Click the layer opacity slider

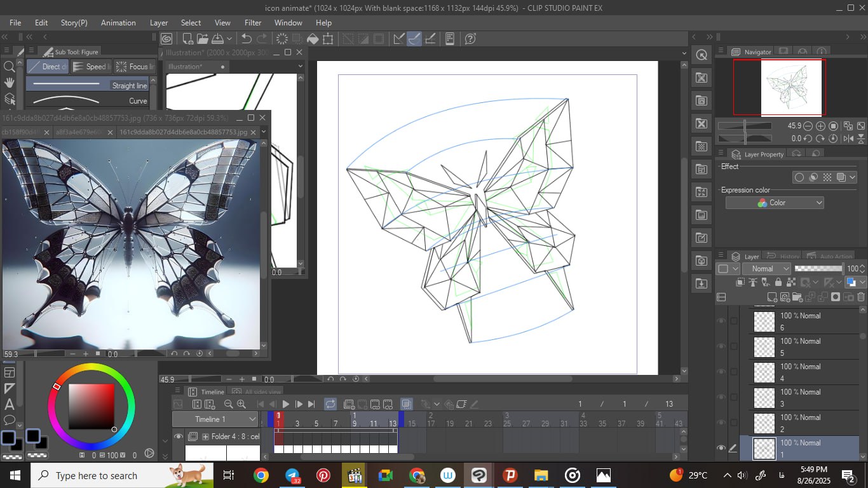[818, 269]
